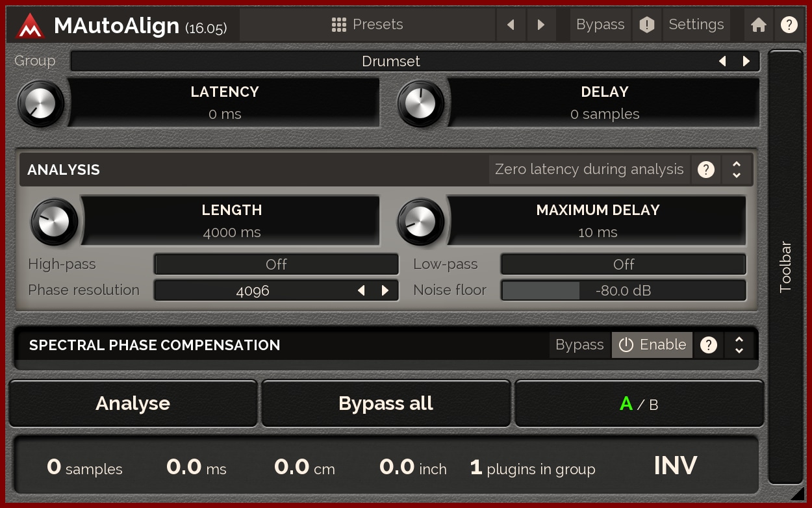Toggle the INV phase invert button
Screen dimensions: 812x508
pos(676,466)
